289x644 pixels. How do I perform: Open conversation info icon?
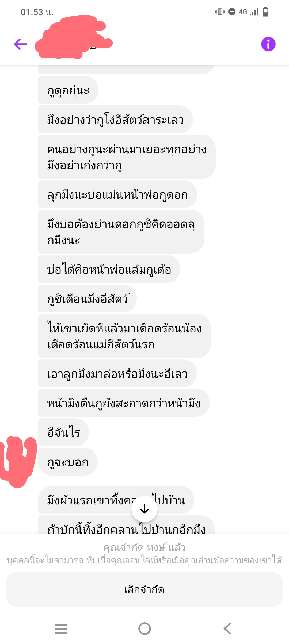[x=268, y=44]
